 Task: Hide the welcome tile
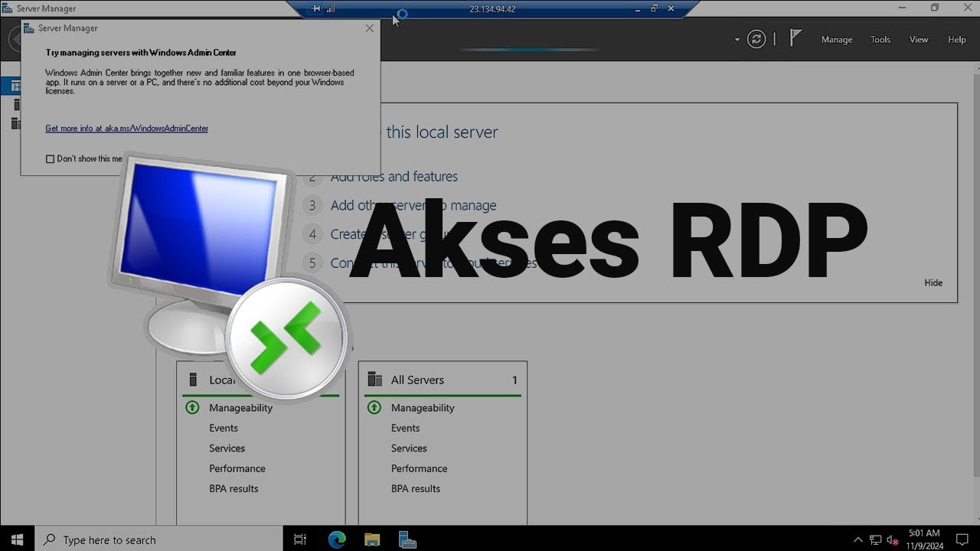point(933,282)
